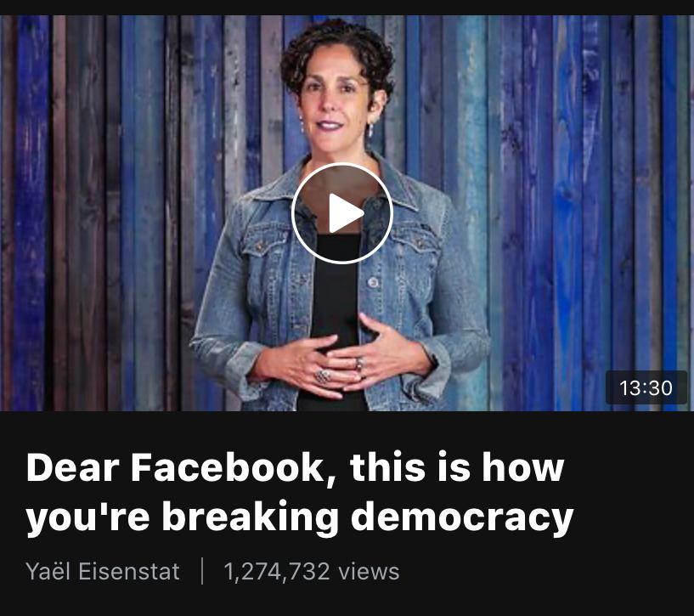Click the word "Facebook" in the title
This screenshot has height=616, width=694.
pos(228,467)
